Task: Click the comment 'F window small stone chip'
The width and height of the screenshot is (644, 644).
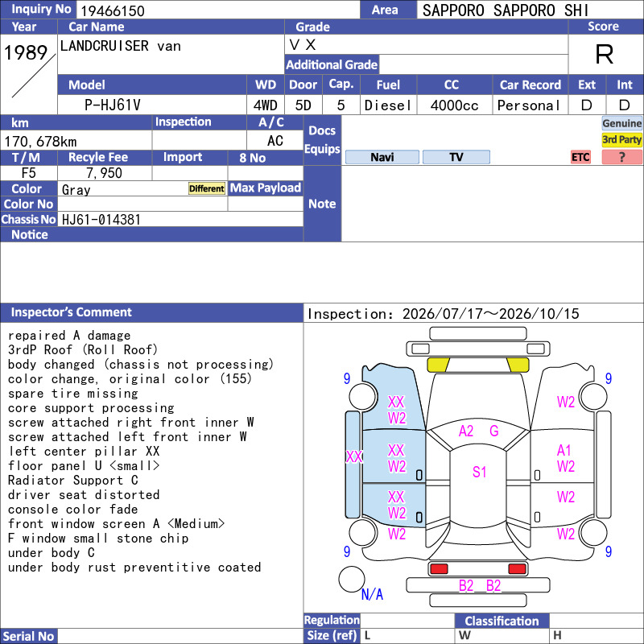Action: click(x=97, y=539)
